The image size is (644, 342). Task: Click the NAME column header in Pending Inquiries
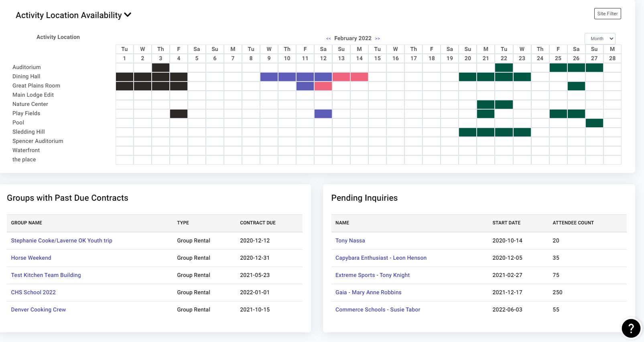[342, 223]
